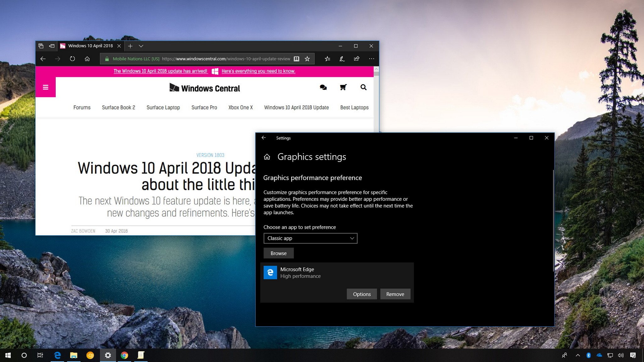The image size is (644, 362).
Task: Expand the tab list dropdown in Edge
Action: click(x=142, y=46)
